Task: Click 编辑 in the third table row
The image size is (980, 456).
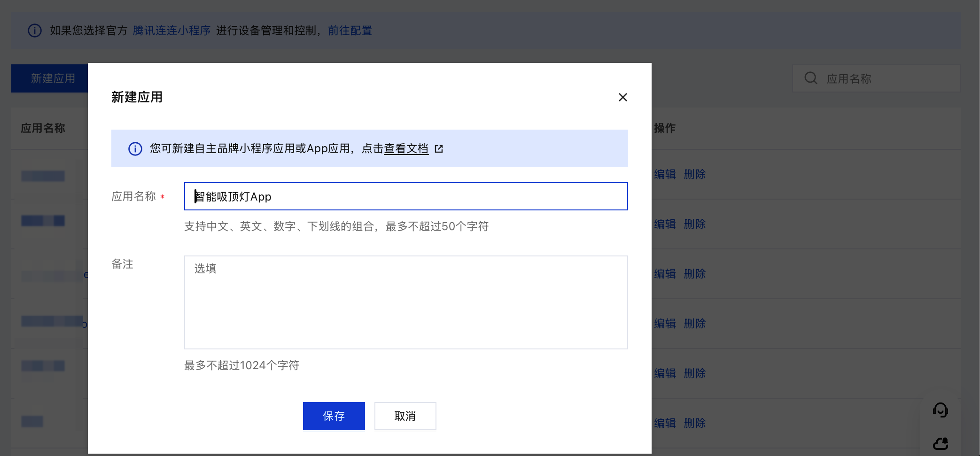Action: coord(665,274)
